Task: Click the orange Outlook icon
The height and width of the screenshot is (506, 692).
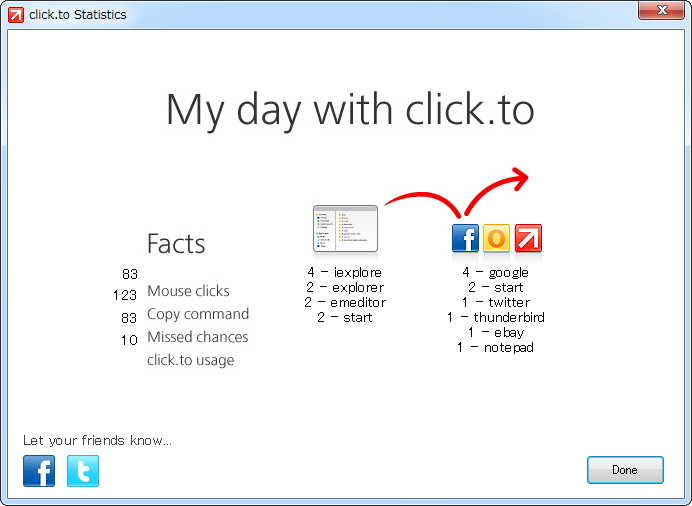Action: (496, 238)
